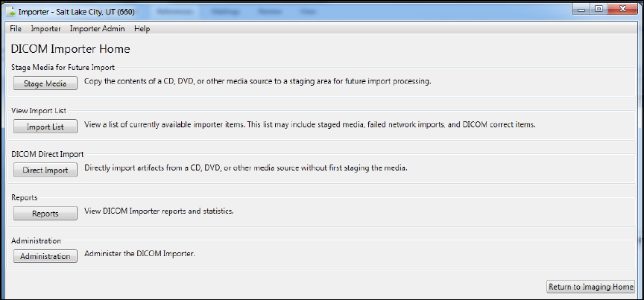Open the Importer menu
Screen dimensions: 644x300
46,29
